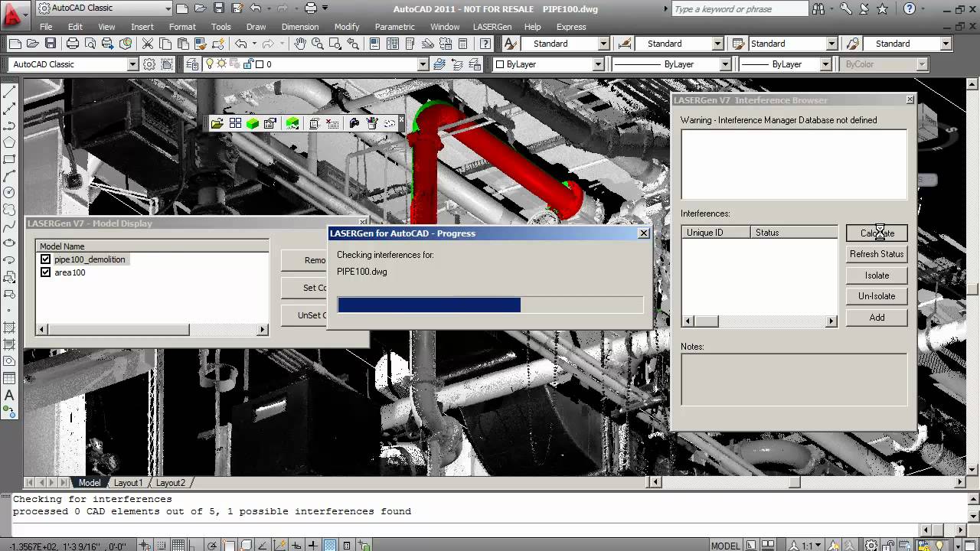Switch to the Layout2 tab
980x551 pixels.
click(170, 483)
